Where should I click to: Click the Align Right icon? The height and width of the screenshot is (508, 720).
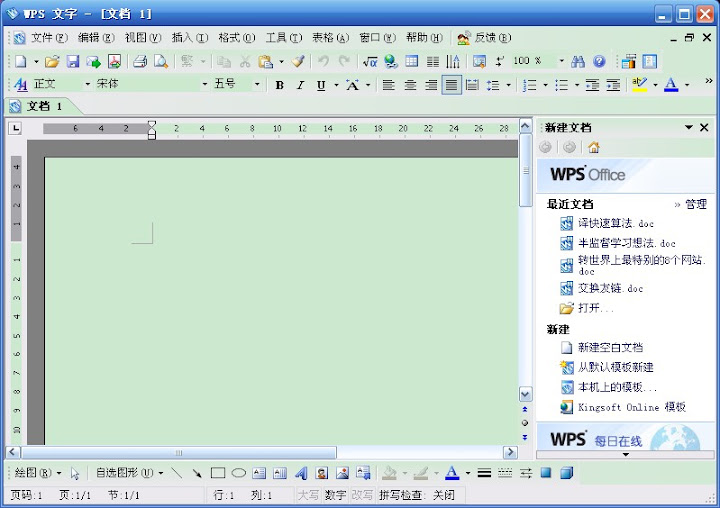tap(431, 85)
